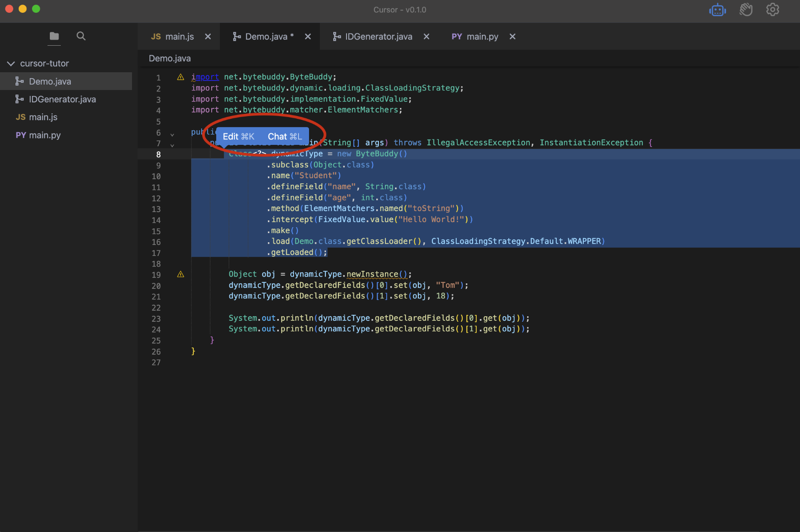Click the "toString" string on line 13
The image size is (800, 532).
431,208
